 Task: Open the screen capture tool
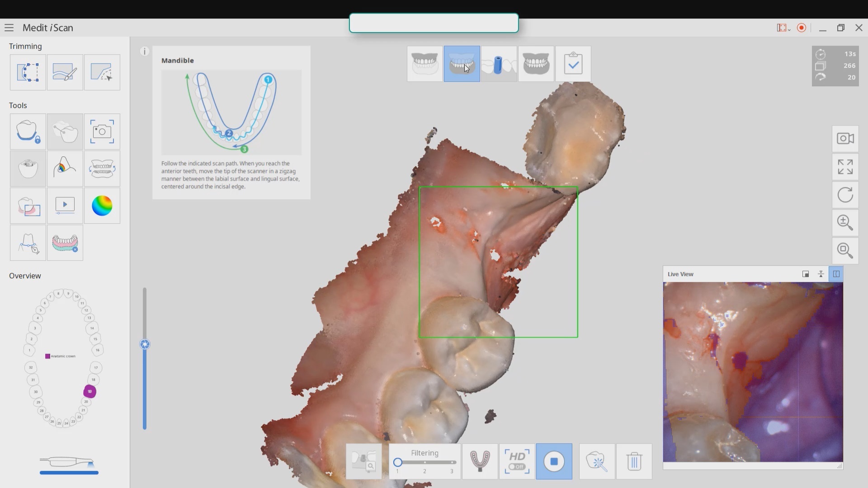[x=102, y=131]
